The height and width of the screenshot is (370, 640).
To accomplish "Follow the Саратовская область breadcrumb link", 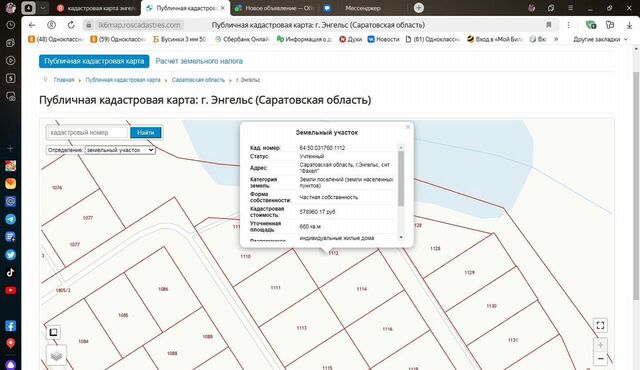I will [x=198, y=80].
